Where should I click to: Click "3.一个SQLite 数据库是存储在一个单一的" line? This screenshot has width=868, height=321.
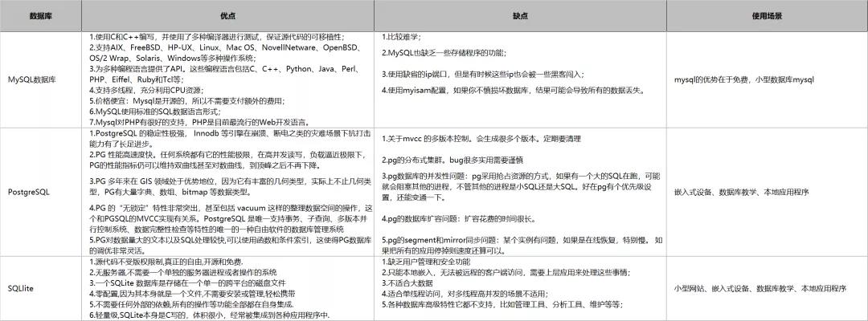click(186, 282)
